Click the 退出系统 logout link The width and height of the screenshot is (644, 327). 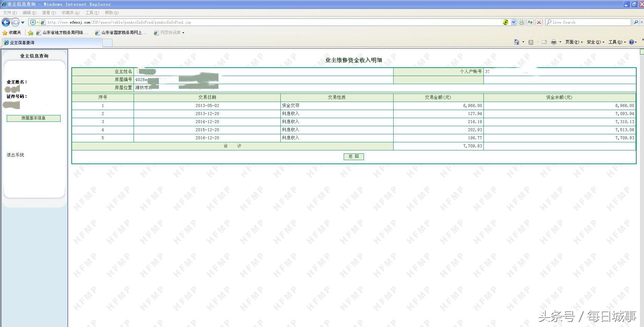pos(15,155)
